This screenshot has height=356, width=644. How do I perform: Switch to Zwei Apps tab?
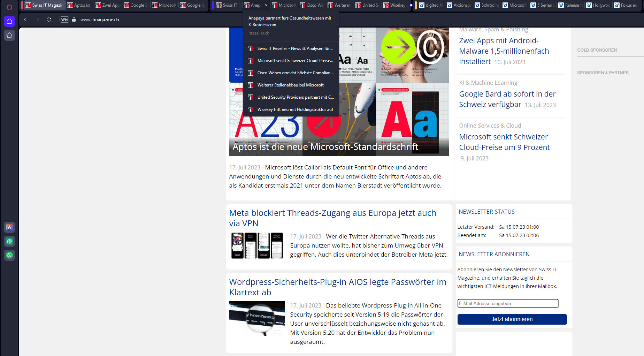click(x=108, y=5)
